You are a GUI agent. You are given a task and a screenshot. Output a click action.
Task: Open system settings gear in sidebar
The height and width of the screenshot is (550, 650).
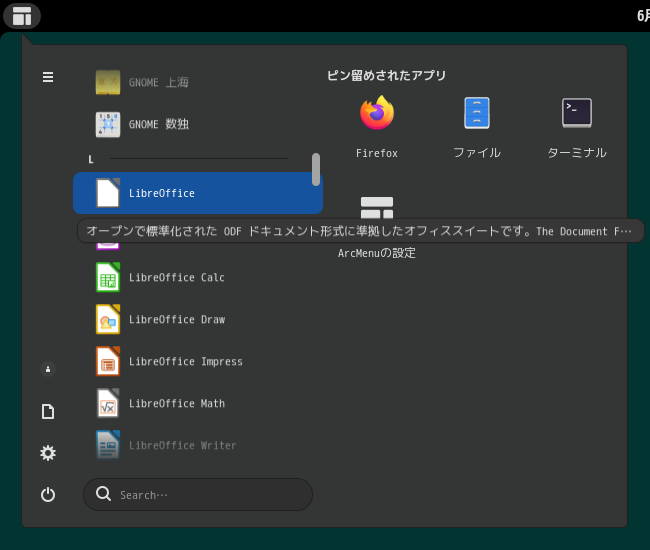click(48, 453)
